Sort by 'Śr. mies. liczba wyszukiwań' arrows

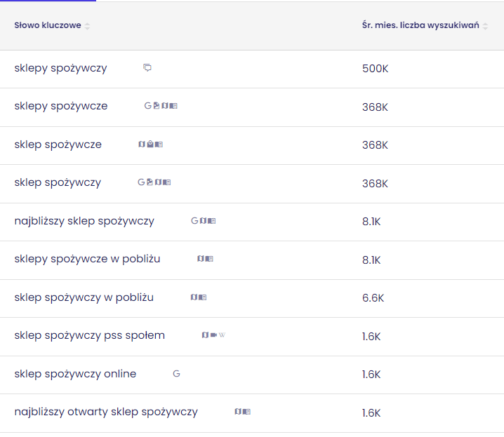pos(485,26)
